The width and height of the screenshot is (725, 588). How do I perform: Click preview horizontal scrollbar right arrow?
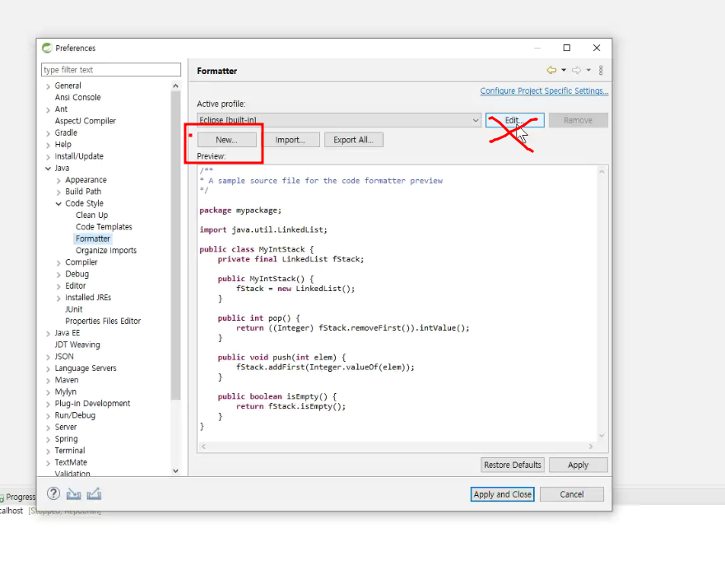click(590, 447)
